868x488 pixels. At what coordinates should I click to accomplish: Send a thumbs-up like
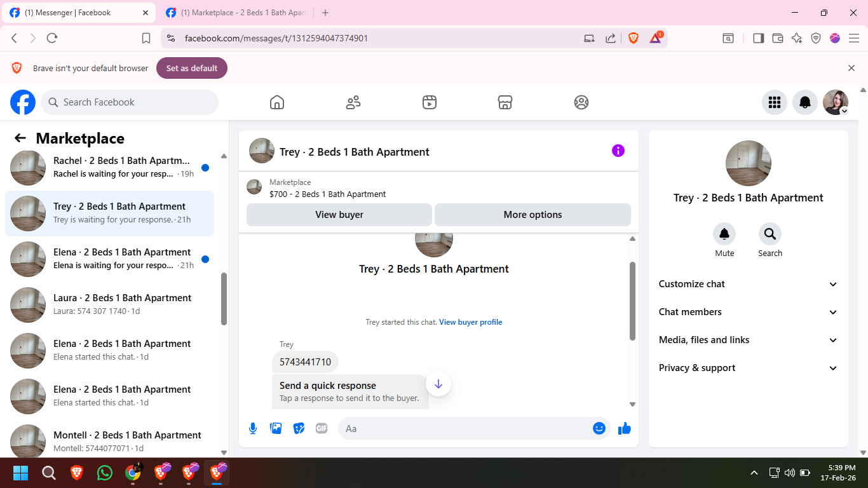(x=625, y=428)
